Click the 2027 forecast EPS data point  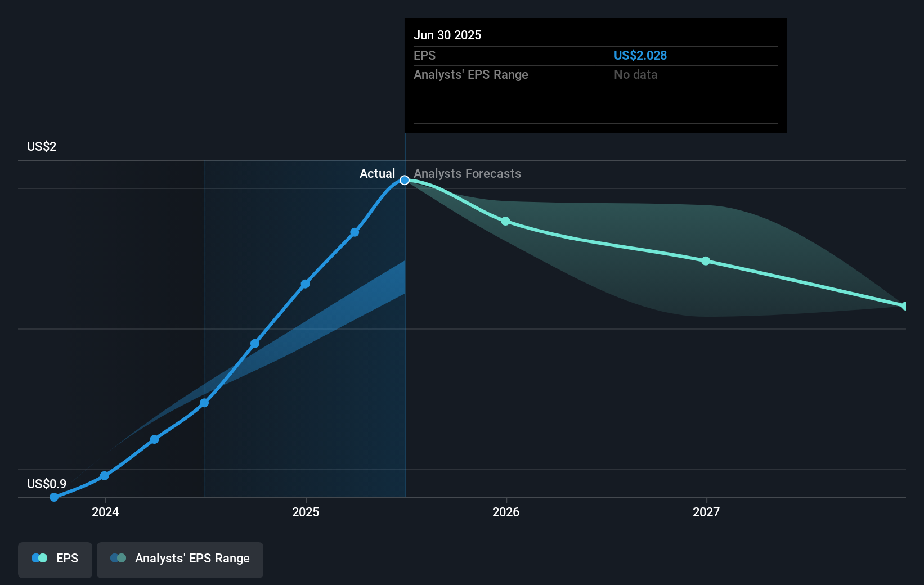click(x=706, y=261)
